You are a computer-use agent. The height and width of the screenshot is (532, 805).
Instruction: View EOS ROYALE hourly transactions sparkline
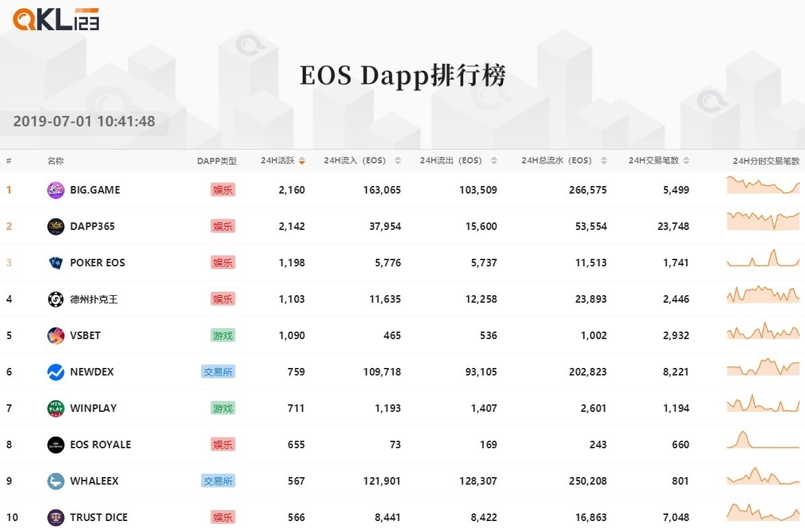tap(763, 440)
